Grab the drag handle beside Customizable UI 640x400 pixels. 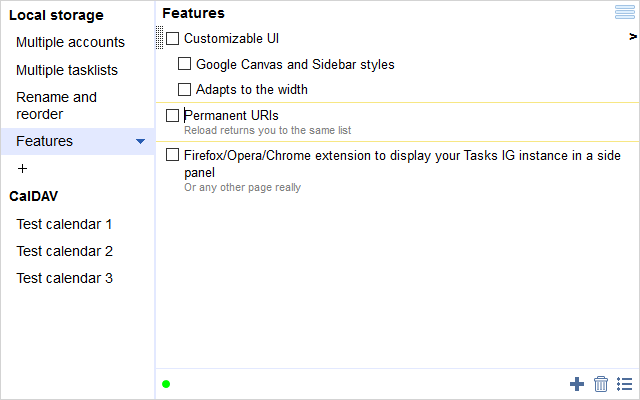point(160,38)
